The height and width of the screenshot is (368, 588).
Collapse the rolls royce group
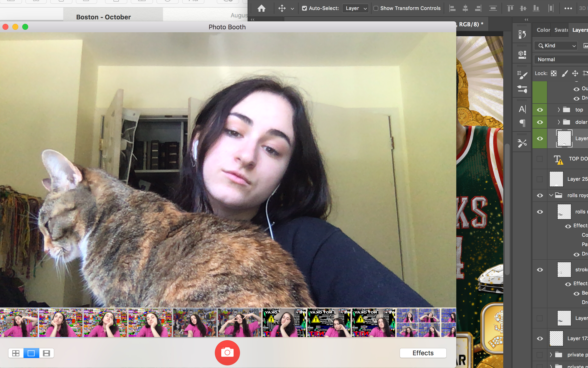coord(551,195)
